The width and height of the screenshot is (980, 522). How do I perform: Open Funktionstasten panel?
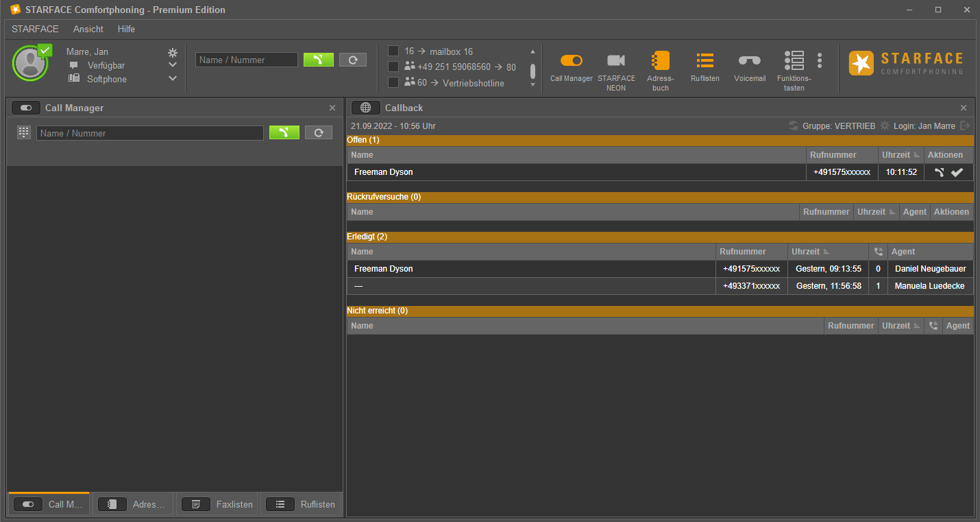(794, 62)
